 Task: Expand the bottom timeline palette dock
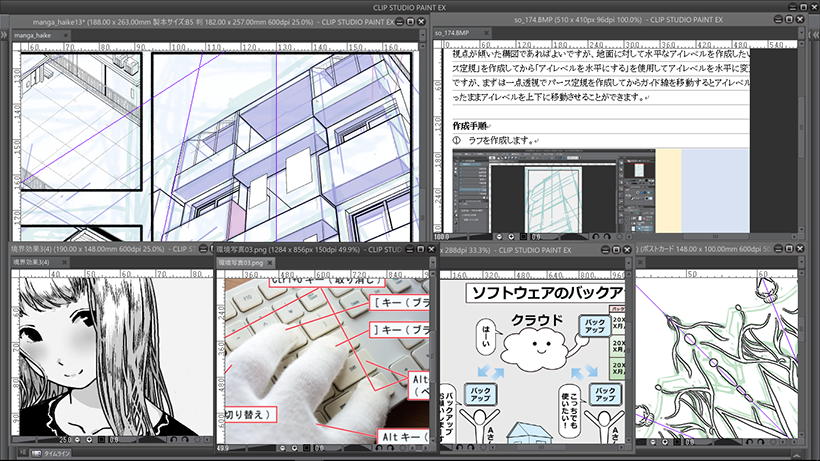[22, 453]
